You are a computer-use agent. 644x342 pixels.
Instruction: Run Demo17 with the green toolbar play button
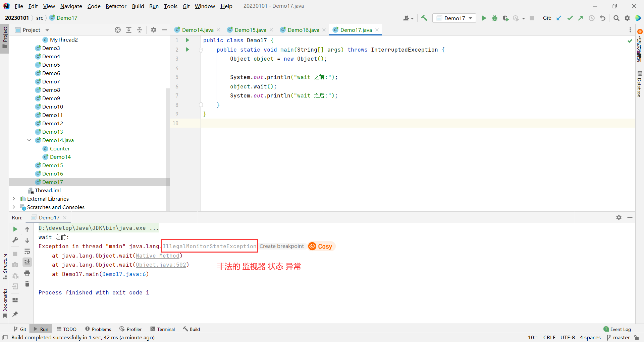(x=484, y=18)
